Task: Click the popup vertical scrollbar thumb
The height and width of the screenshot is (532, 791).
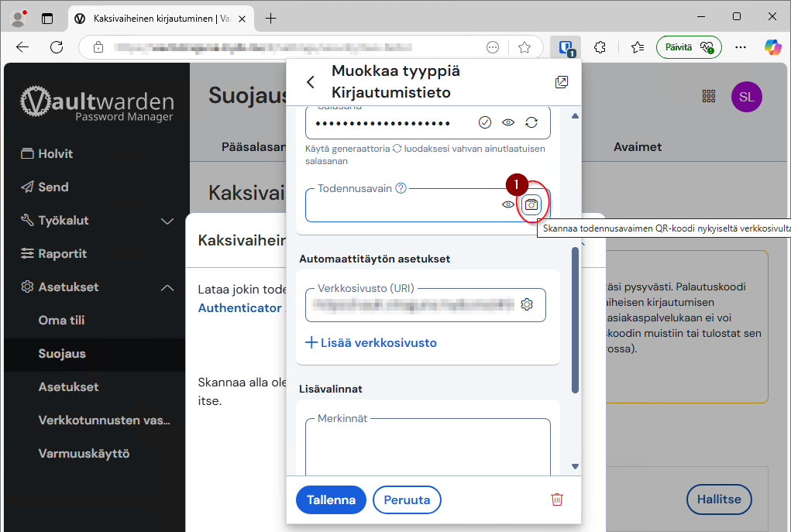Action: point(575,320)
